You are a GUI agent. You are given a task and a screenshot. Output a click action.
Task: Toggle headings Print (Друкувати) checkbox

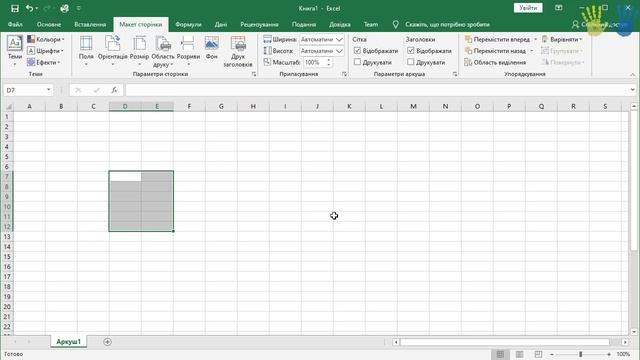pyautogui.click(x=411, y=62)
